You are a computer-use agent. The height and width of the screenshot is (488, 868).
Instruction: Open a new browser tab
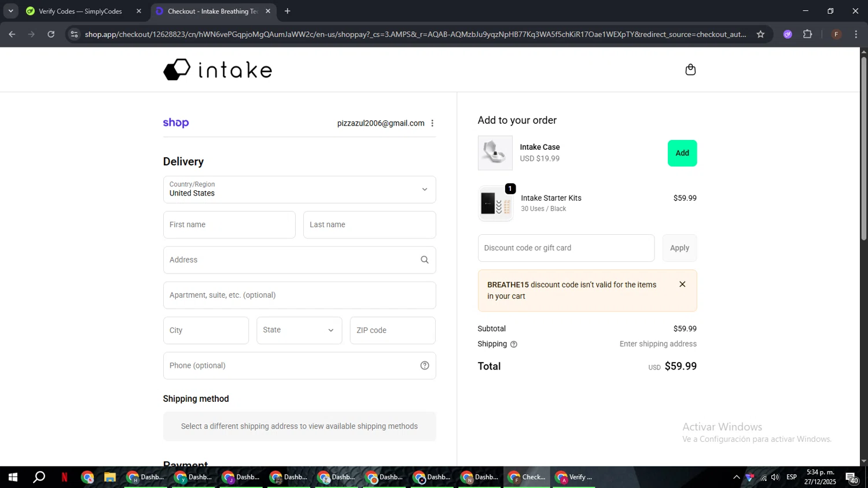point(288,11)
